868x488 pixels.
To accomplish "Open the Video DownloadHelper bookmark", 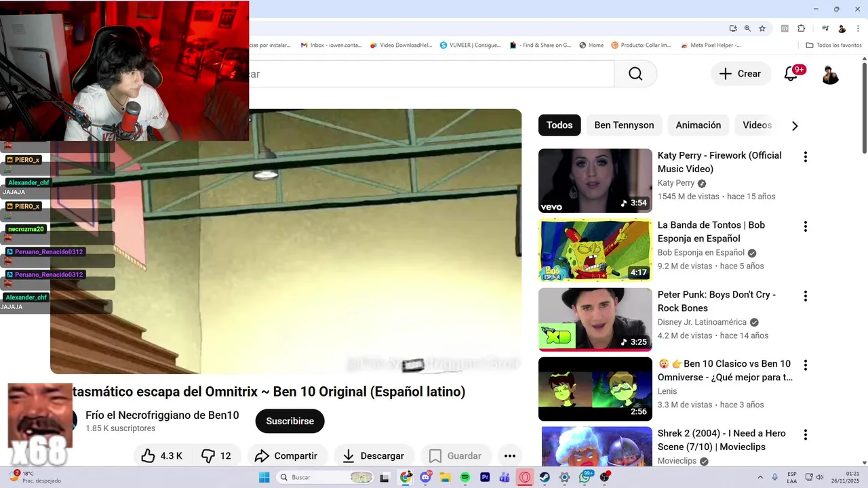I will click(401, 45).
